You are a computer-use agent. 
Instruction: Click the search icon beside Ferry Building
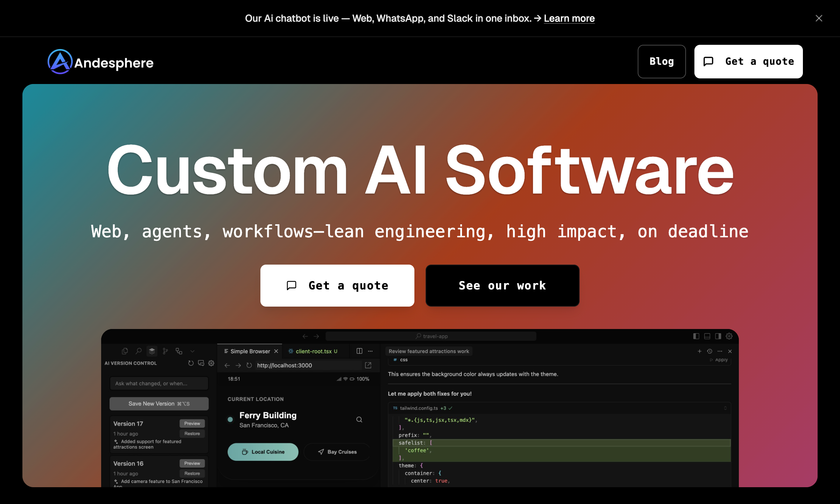pyautogui.click(x=359, y=420)
